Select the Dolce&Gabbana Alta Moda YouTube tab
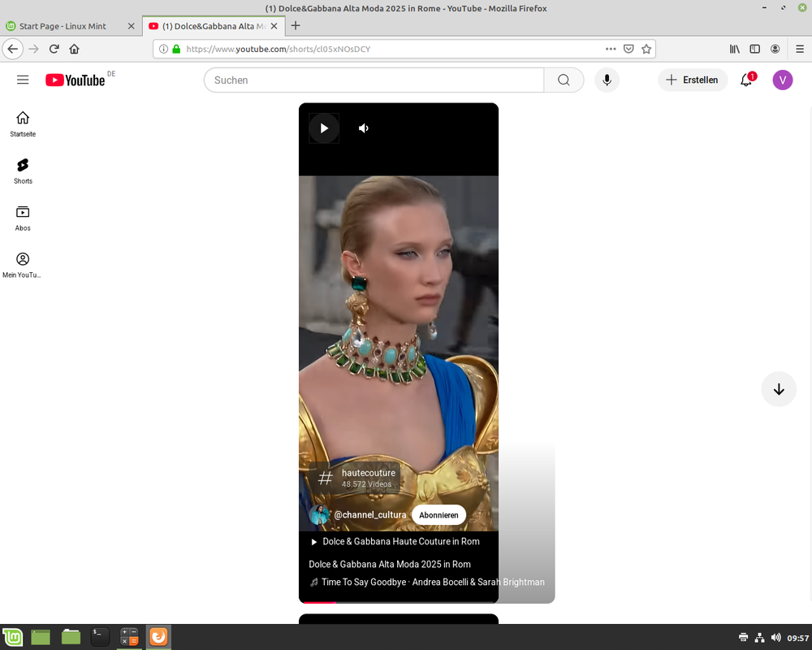This screenshot has width=812, height=650. [214, 26]
